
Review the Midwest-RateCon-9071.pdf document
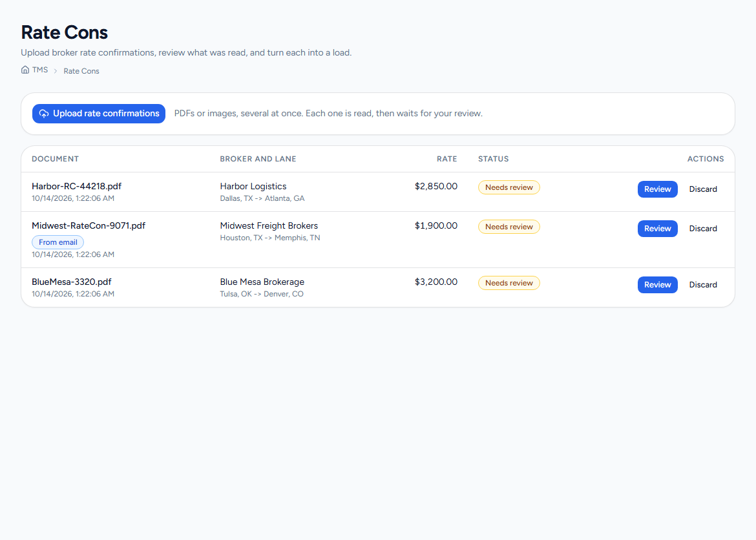(658, 229)
